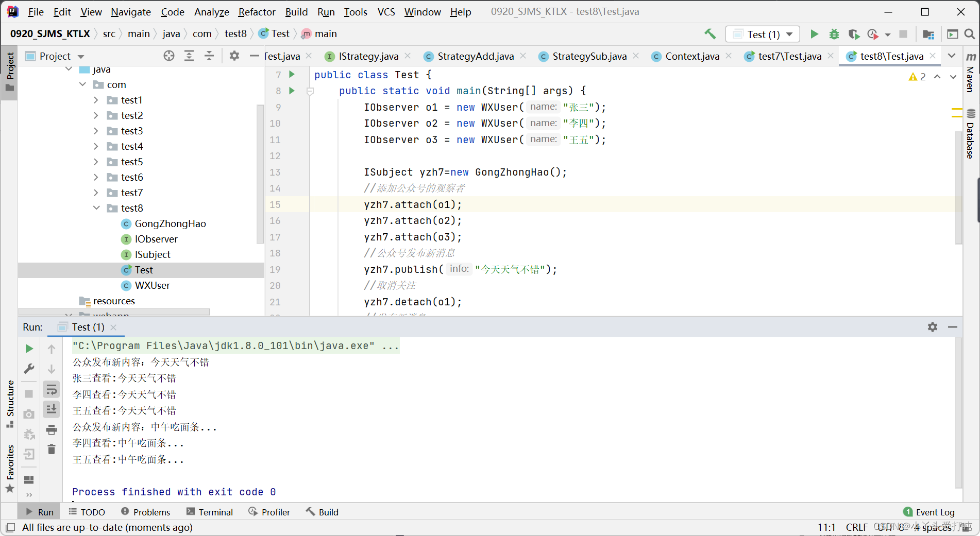Open the VCS menu

[x=386, y=11]
